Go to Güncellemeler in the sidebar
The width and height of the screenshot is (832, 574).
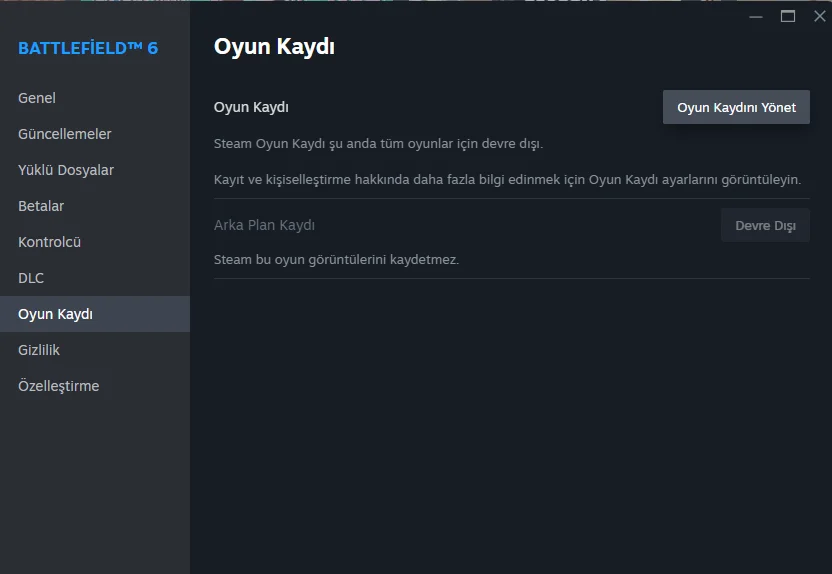click(95, 134)
